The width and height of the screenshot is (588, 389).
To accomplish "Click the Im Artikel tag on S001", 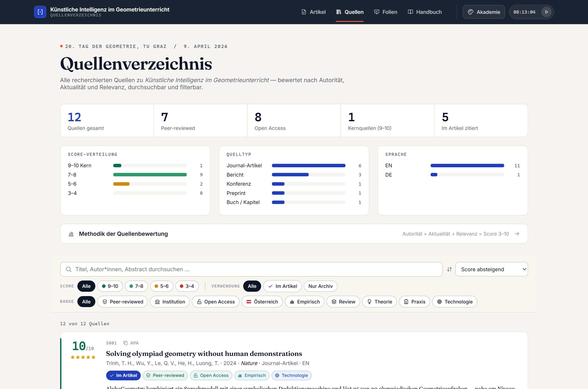I will (x=123, y=375).
